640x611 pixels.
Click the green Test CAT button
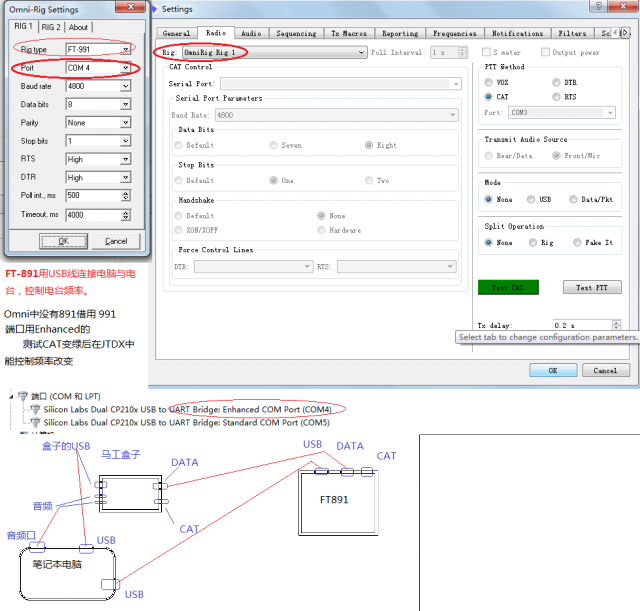[x=508, y=287]
